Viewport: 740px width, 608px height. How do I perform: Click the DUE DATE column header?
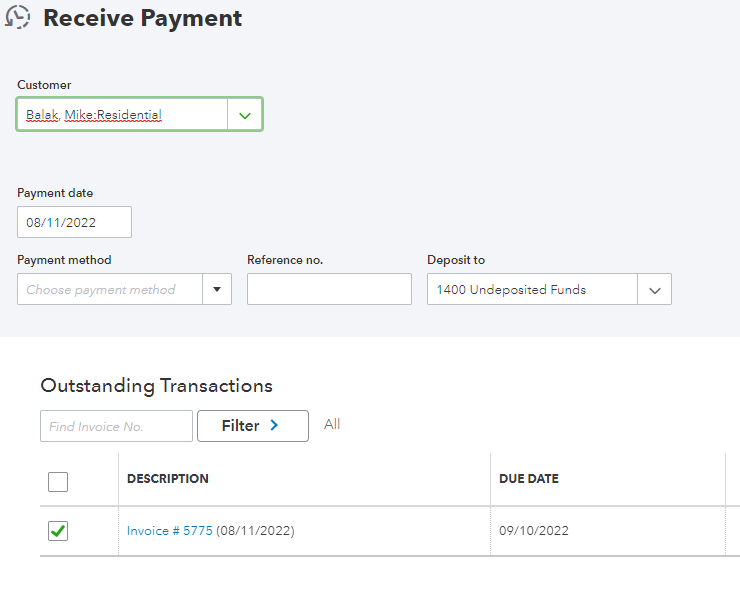point(529,479)
